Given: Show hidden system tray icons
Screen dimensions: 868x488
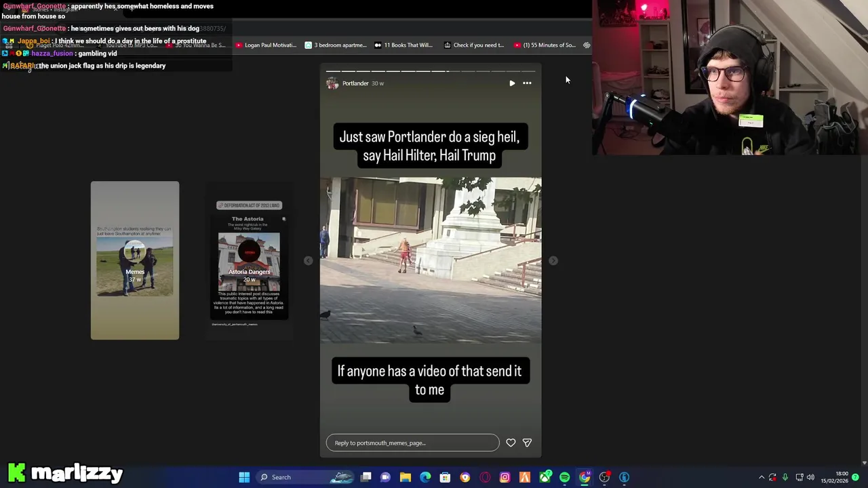Looking at the screenshot, I should (761, 477).
